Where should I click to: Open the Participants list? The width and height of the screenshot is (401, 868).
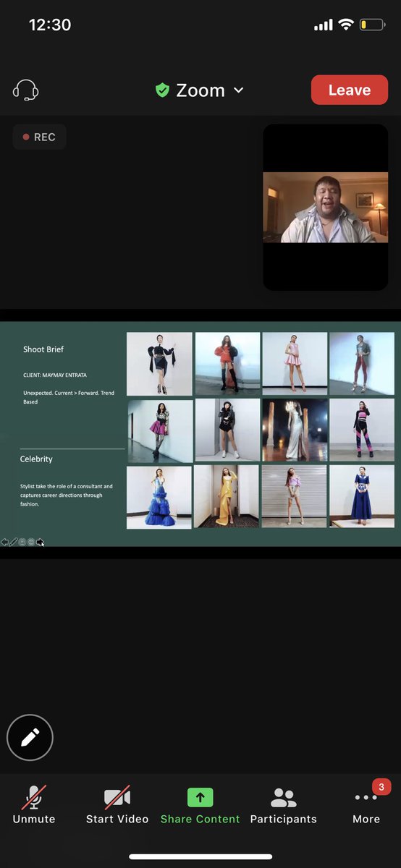(x=283, y=804)
